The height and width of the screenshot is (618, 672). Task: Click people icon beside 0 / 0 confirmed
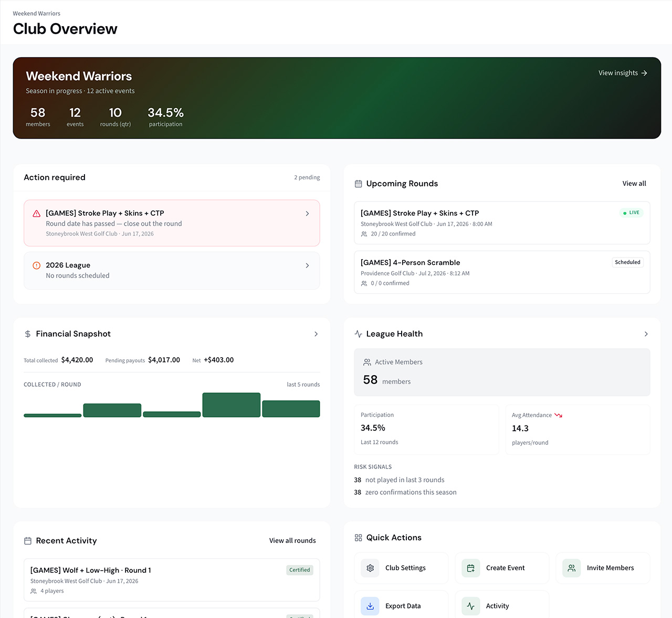364,283
